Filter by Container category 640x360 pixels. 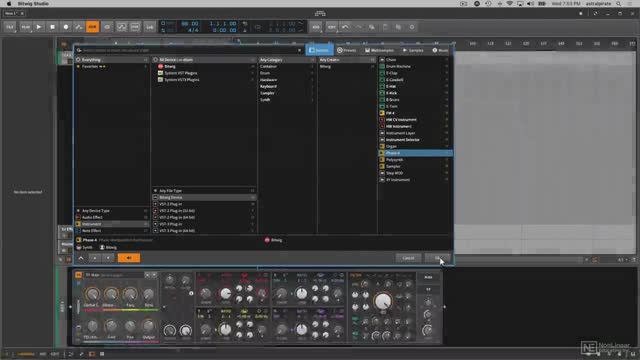coord(287,66)
